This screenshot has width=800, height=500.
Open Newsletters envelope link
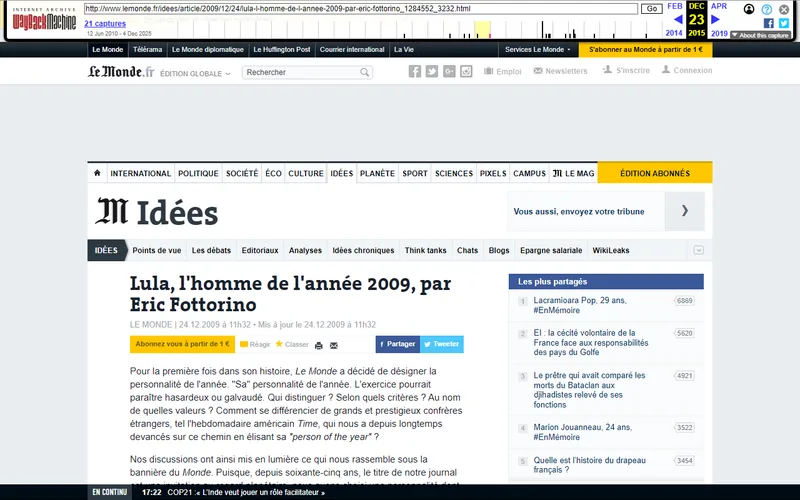click(x=560, y=71)
